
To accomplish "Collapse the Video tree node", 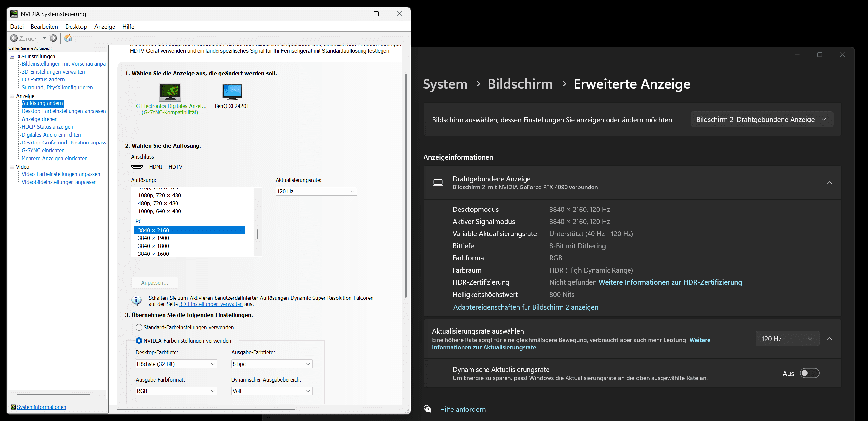I will click(x=12, y=166).
